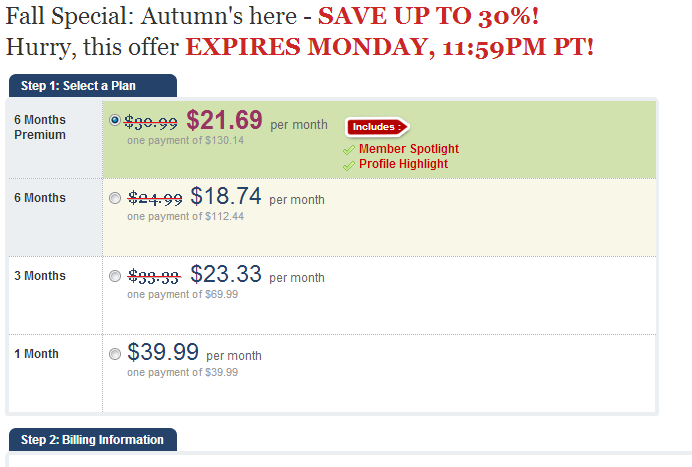
Task: Click the crossed-out $30.99 original price
Action: [153, 123]
